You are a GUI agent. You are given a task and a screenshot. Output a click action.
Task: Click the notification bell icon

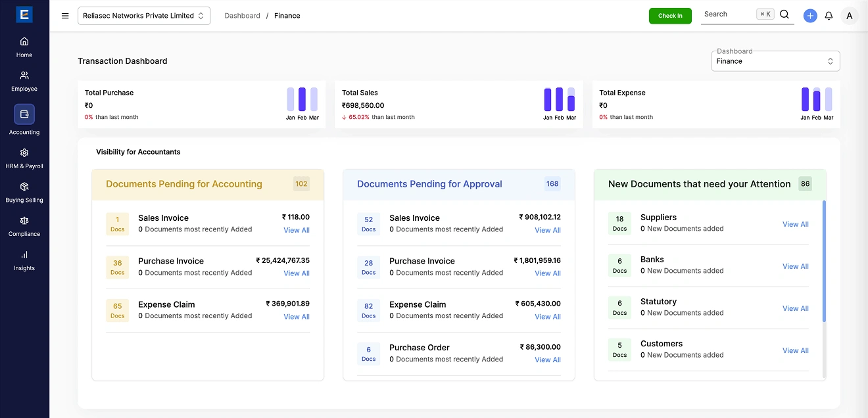829,16
